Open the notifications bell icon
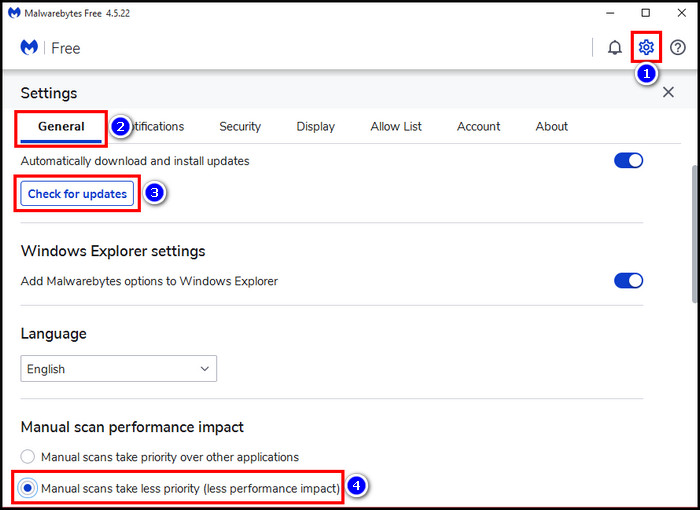Image resolution: width=700 pixels, height=510 pixels. (x=615, y=47)
